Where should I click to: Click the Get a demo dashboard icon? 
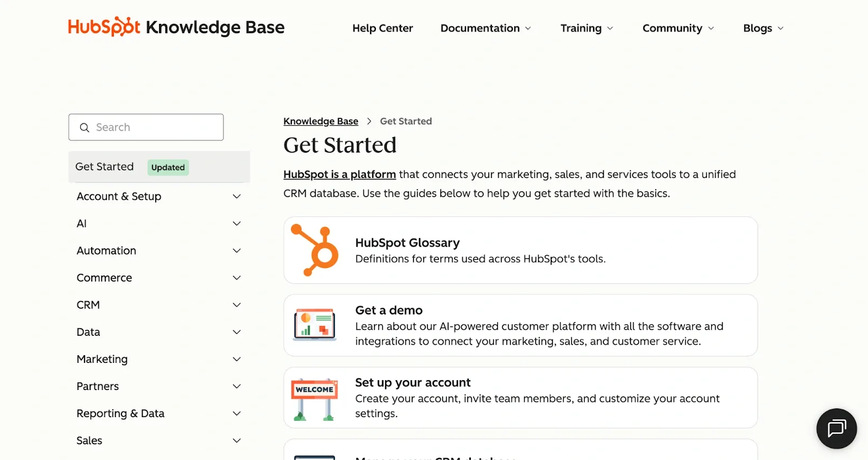(x=315, y=325)
